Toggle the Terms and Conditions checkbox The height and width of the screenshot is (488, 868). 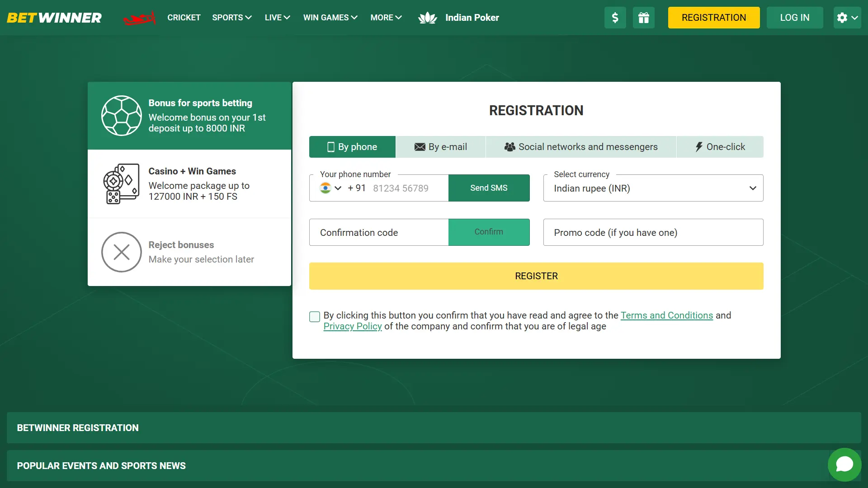pyautogui.click(x=314, y=316)
